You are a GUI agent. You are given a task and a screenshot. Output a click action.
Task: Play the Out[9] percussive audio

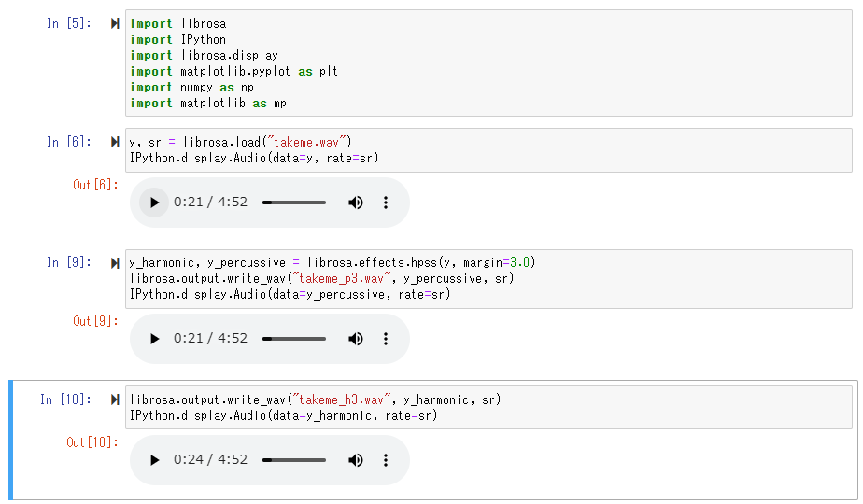155,339
